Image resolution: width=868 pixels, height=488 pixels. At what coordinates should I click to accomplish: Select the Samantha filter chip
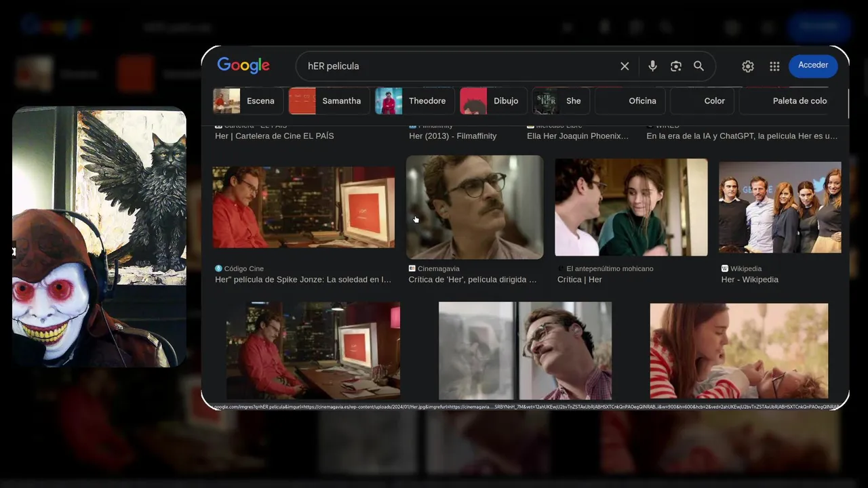(x=329, y=101)
